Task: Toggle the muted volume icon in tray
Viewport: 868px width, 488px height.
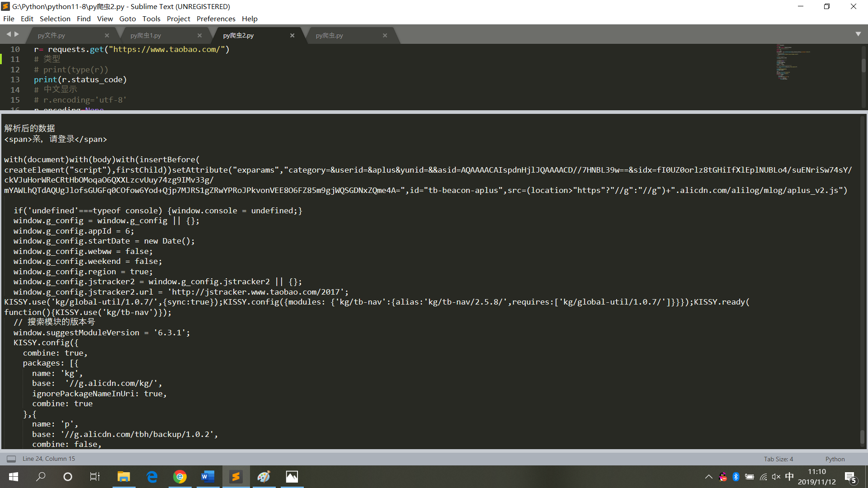Action: [x=776, y=477]
